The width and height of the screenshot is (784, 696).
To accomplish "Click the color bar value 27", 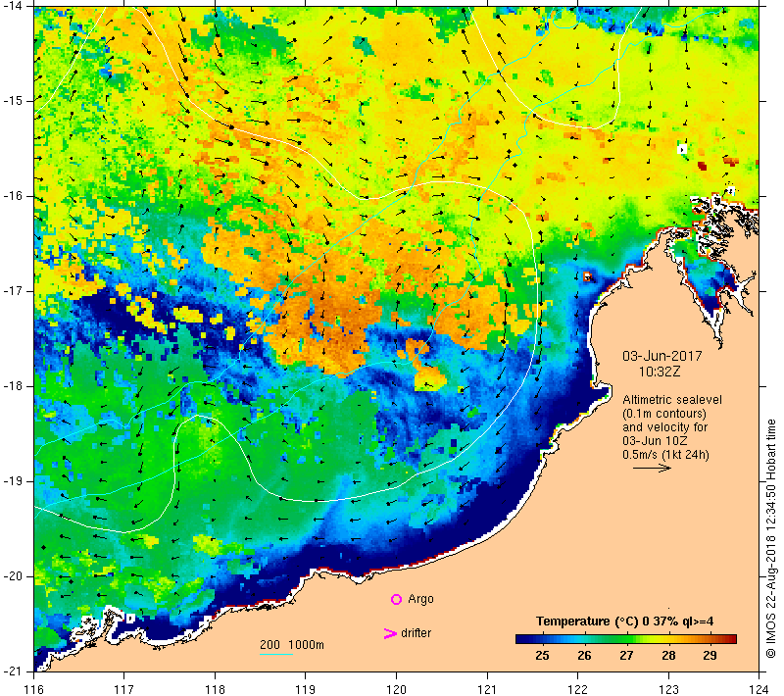I will (x=626, y=655).
